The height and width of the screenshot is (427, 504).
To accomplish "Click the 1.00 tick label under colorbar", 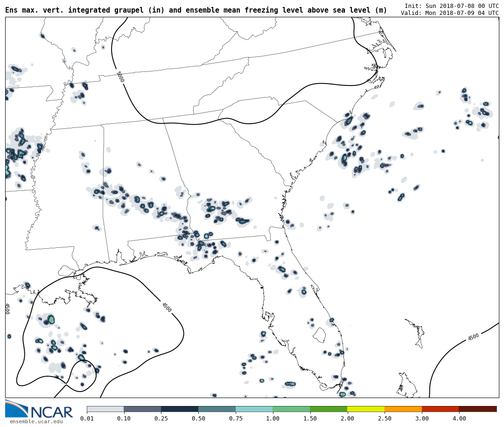I will click(273, 419).
